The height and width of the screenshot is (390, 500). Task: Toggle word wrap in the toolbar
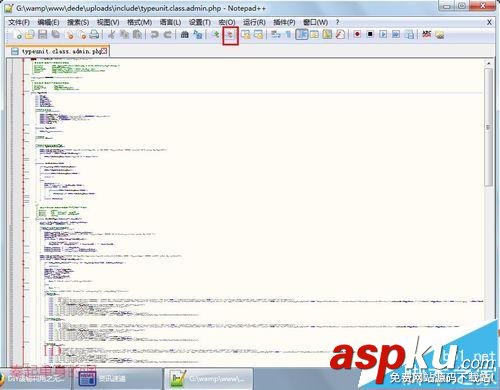[275, 34]
